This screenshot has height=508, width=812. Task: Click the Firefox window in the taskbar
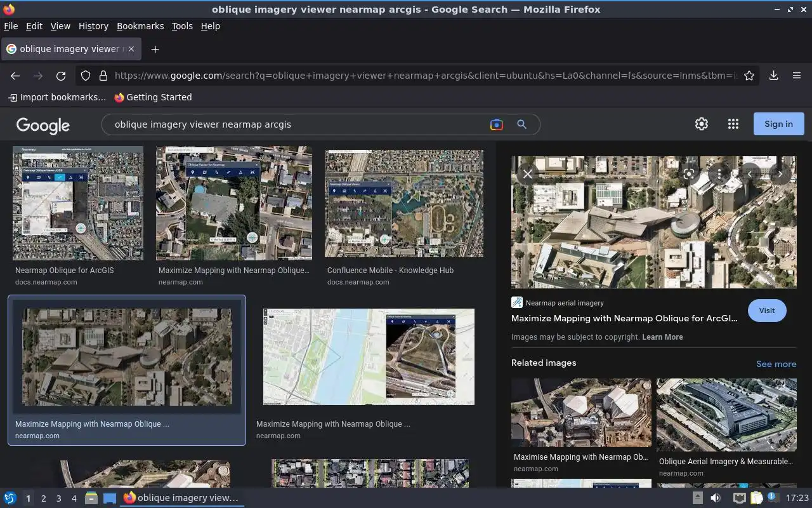pyautogui.click(x=182, y=498)
